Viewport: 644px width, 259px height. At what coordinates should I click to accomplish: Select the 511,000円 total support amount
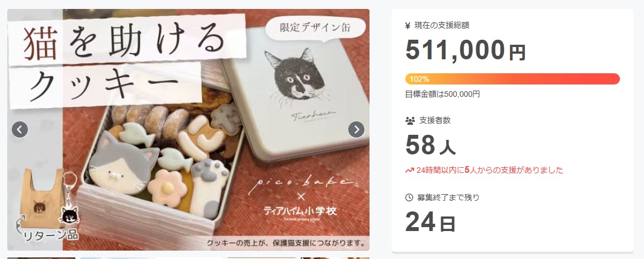point(465,50)
